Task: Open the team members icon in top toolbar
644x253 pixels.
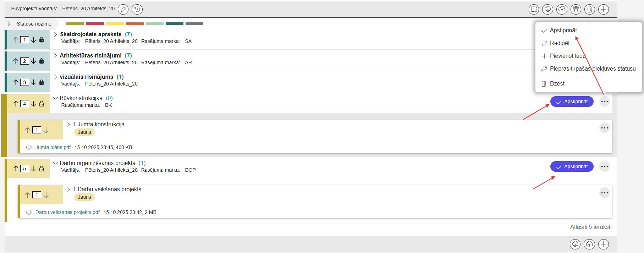Action: [x=576, y=9]
